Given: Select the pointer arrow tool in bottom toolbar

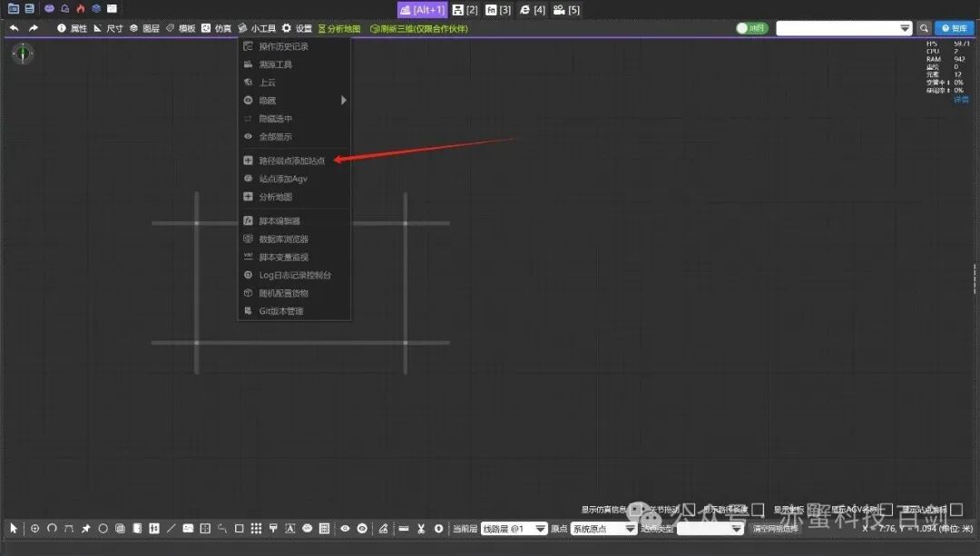Looking at the screenshot, I should coord(14,529).
